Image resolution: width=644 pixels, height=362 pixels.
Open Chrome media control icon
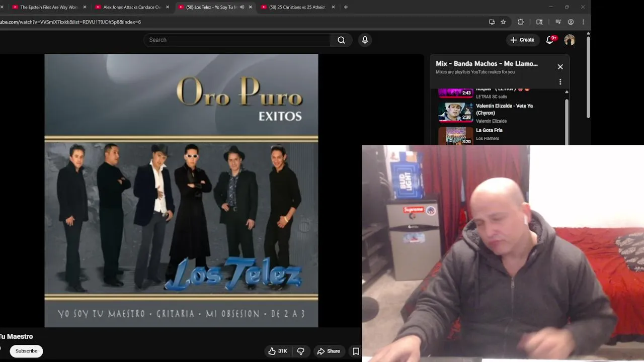pyautogui.click(x=558, y=22)
